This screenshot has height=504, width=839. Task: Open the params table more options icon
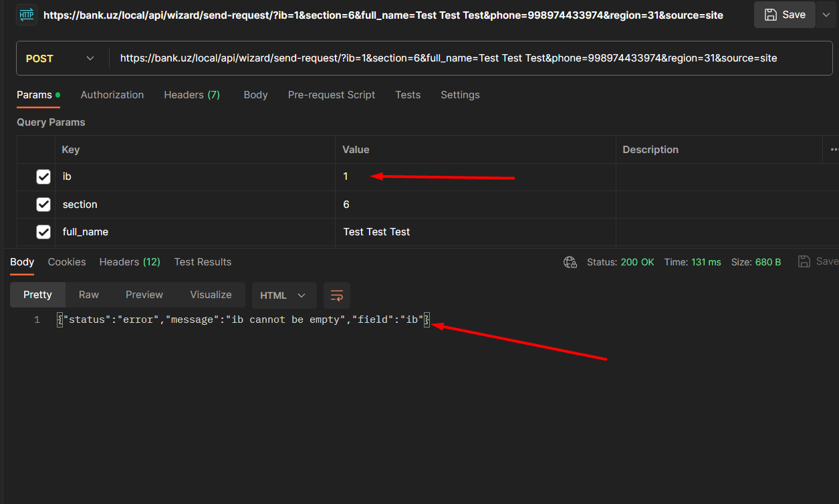click(833, 150)
